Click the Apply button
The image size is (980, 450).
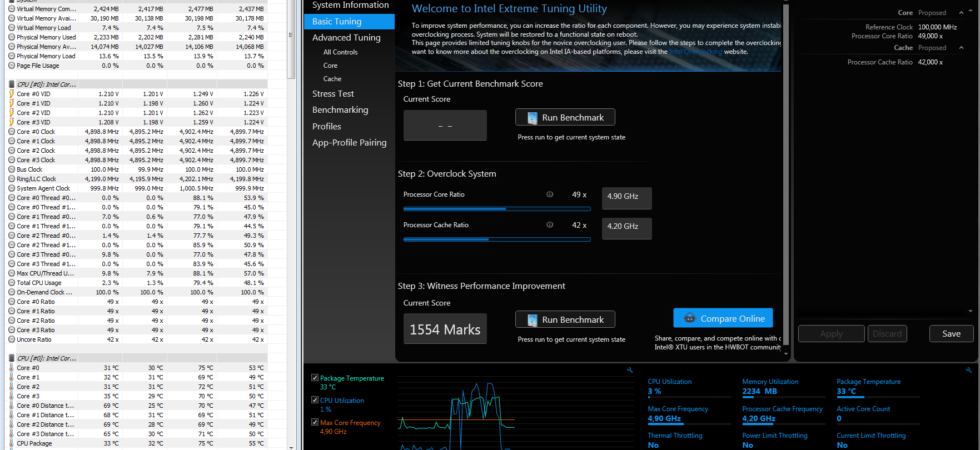coord(831,334)
